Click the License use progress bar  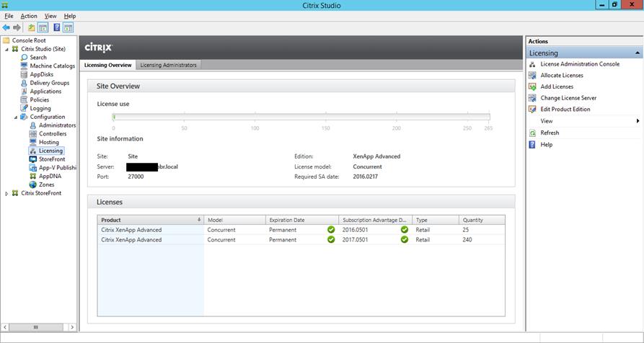tap(301, 117)
